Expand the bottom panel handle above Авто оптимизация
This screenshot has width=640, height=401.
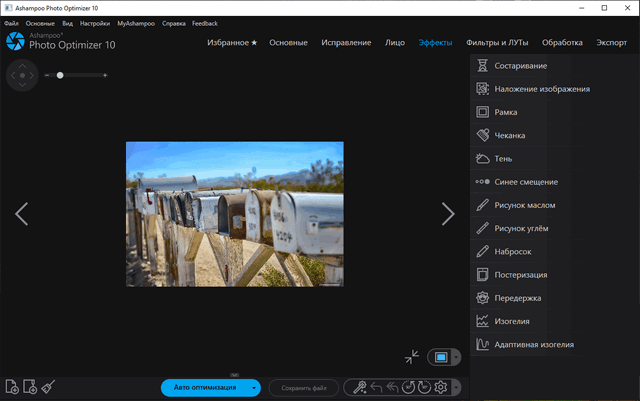234,373
